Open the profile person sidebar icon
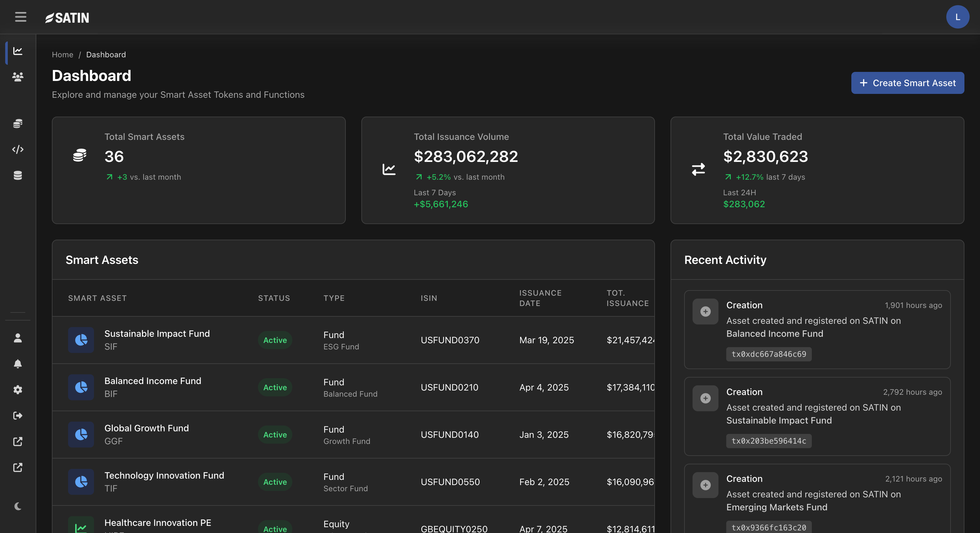The width and height of the screenshot is (980, 533). pos(18,338)
